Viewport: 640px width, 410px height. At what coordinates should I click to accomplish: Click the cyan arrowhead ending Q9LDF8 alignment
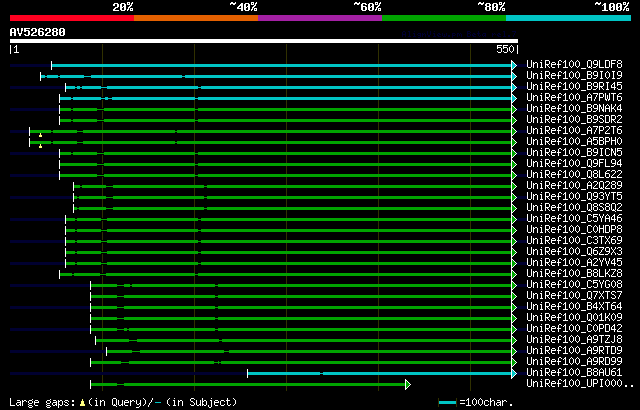514,65
